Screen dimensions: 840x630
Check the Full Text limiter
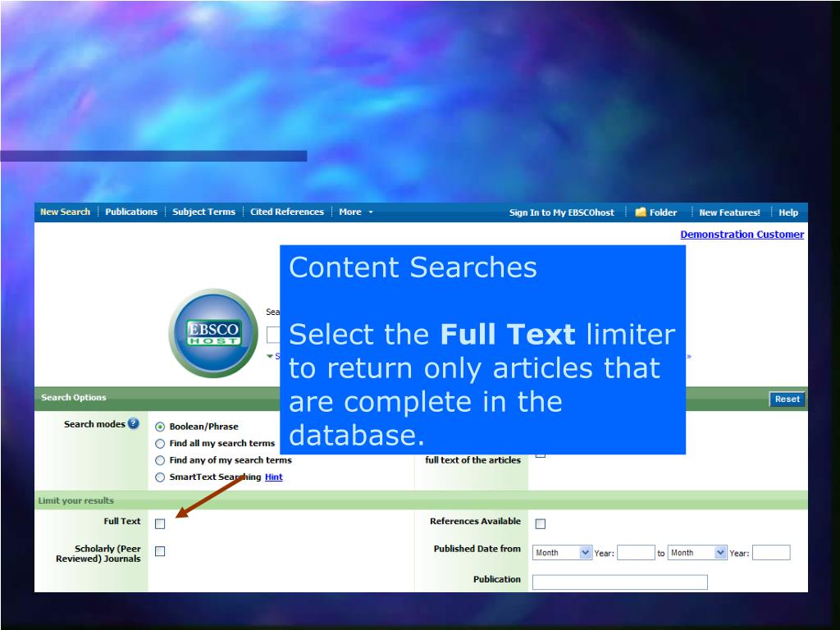(x=160, y=524)
